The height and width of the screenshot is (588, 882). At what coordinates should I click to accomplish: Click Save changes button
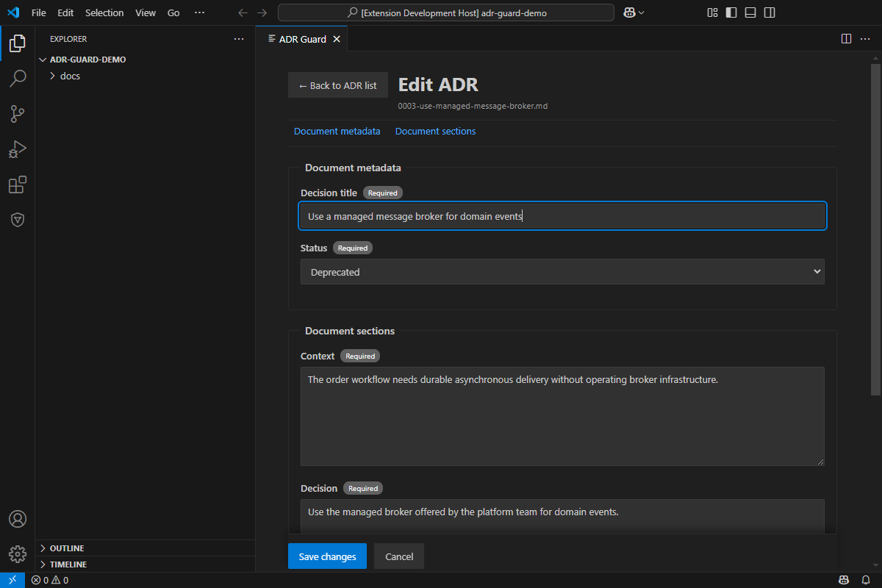point(327,556)
